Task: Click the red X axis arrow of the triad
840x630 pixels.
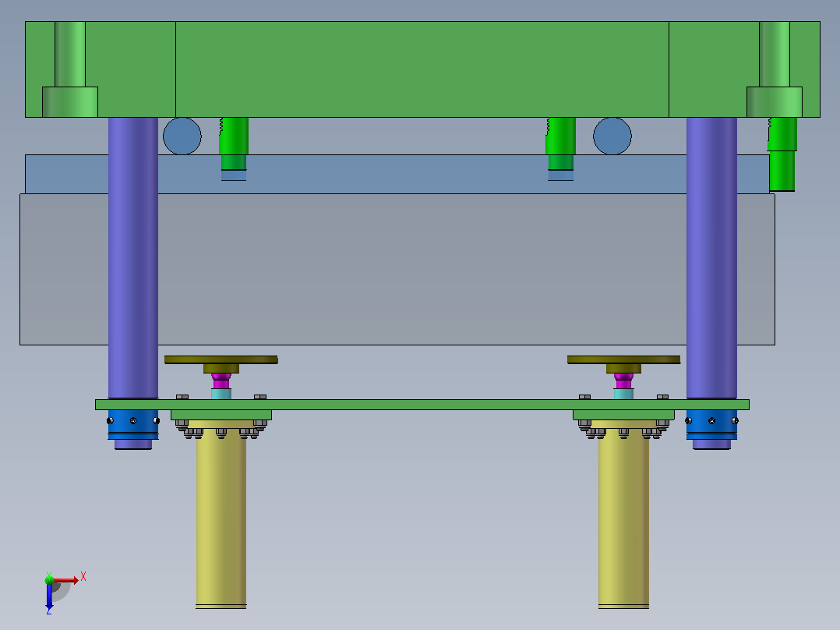Action: pyautogui.click(x=66, y=580)
